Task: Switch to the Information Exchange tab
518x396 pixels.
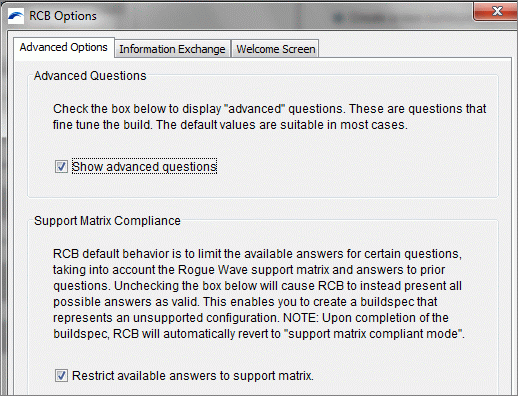Action: click(x=172, y=49)
